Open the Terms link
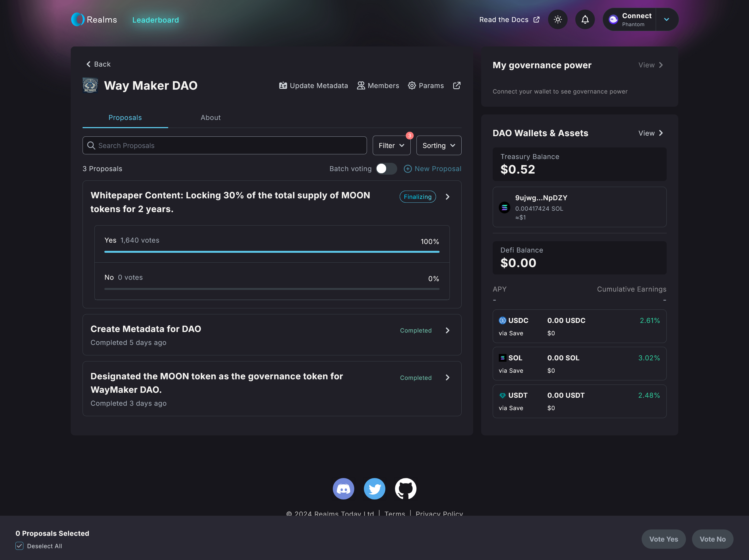Viewport: 749px width, 560px height. point(395,513)
